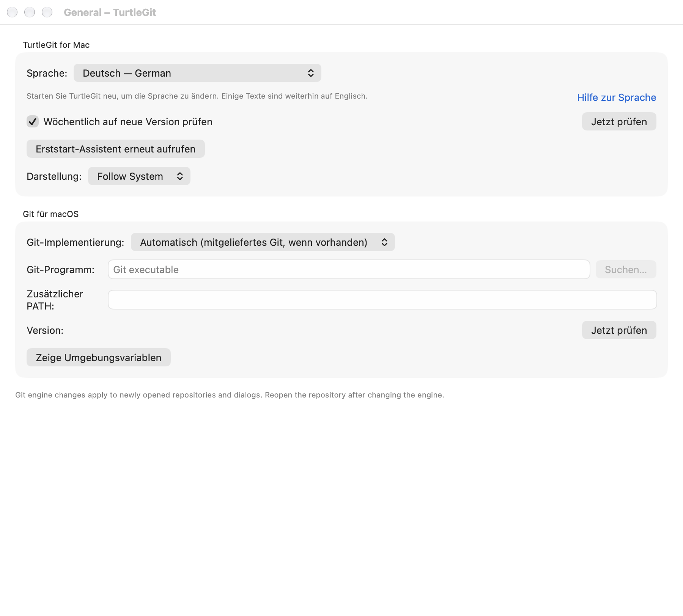
Task: Zoom the General – TurtleGit window
Action: click(x=47, y=12)
